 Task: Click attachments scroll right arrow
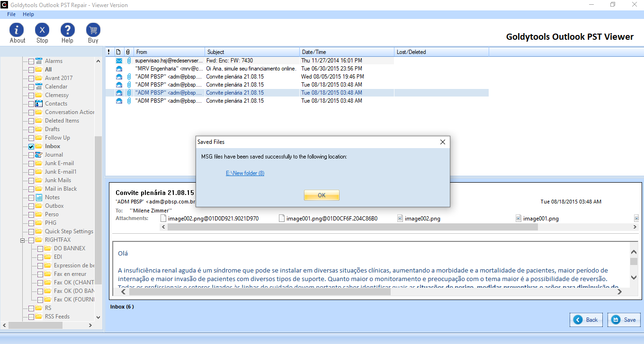[x=635, y=227]
